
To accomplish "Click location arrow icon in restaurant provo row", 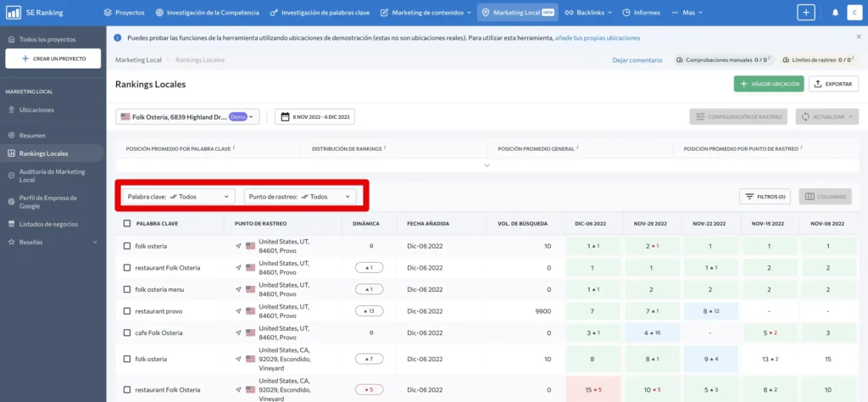I will click(238, 311).
